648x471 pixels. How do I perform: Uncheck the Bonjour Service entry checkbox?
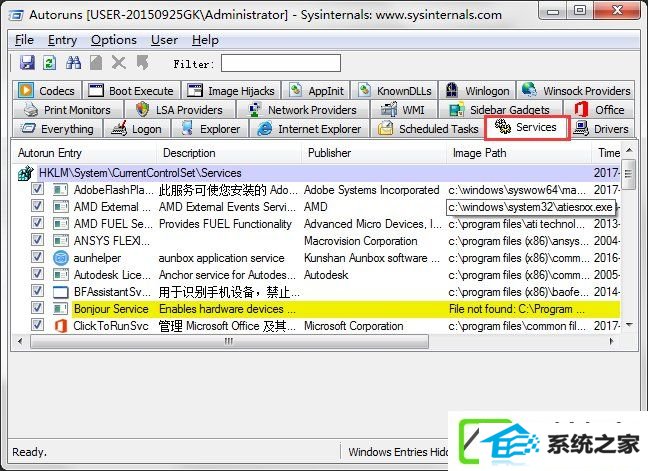[x=37, y=308]
